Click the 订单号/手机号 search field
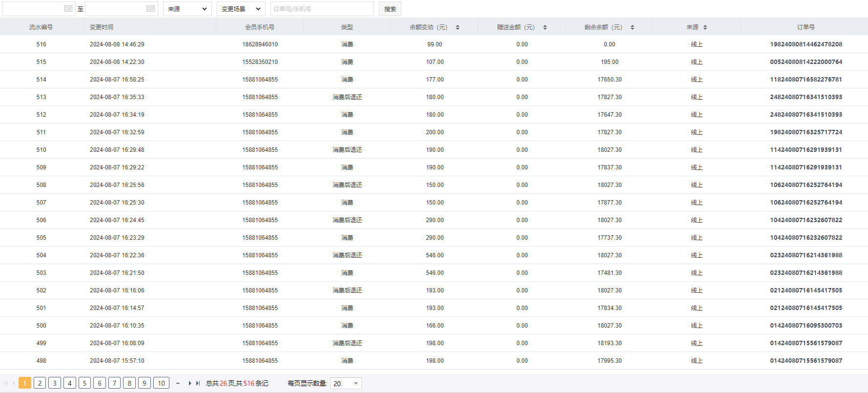The width and height of the screenshot is (868, 393). 322,9
